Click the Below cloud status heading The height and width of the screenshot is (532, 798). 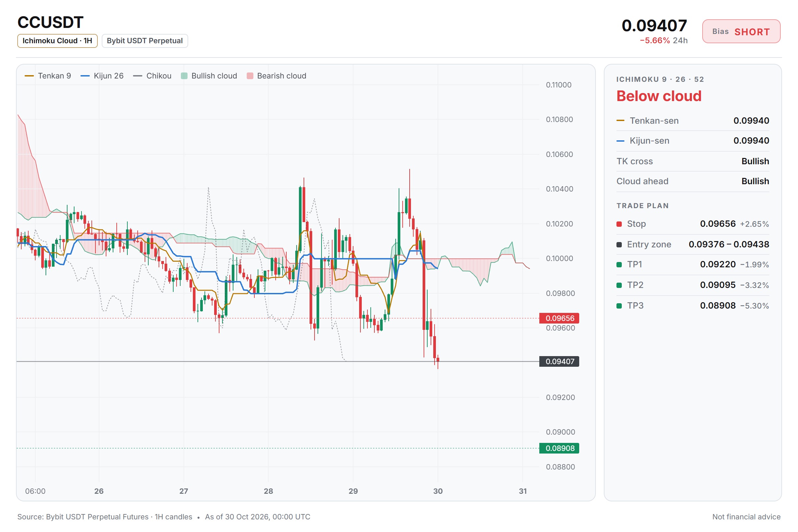659,96
